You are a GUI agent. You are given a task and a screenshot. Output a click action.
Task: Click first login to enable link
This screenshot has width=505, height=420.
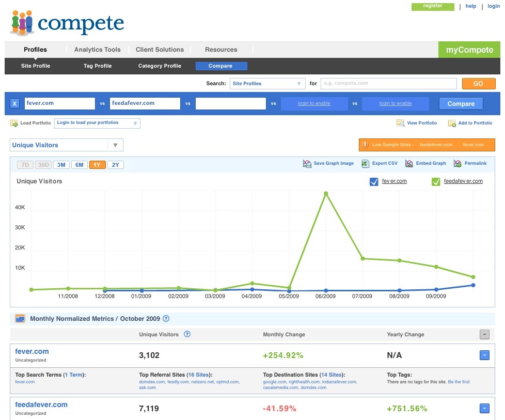click(x=314, y=103)
